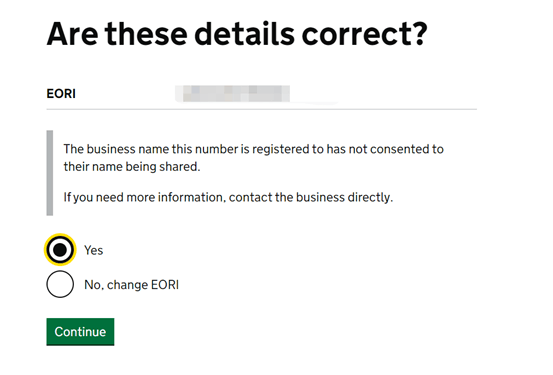Screen dimensions: 553x375
Task: Click the No, change EORI label text
Action: click(x=132, y=285)
